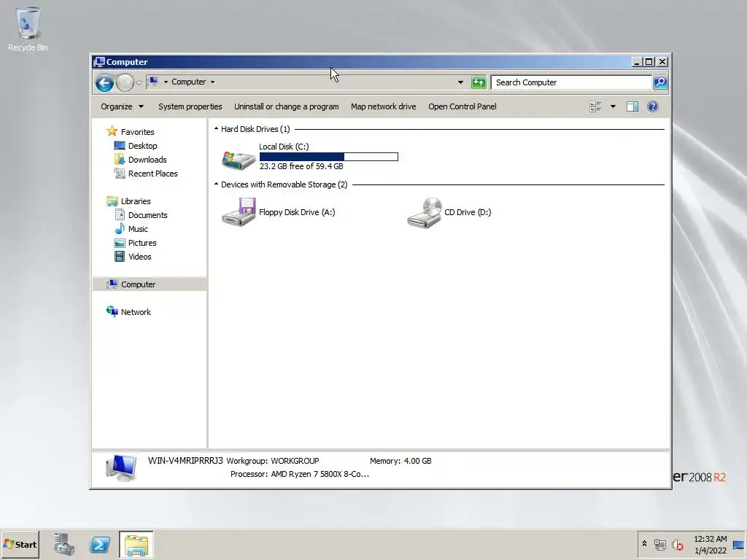Click Open Control Panel
The height and width of the screenshot is (560, 747).
462,106
